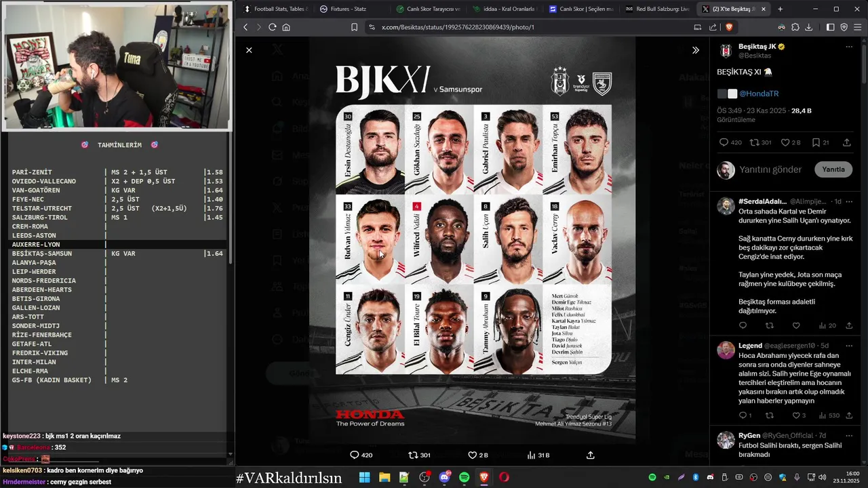The height and width of the screenshot is (488, 868).
Task: Like the Legend reply with heart showing 3
Action: (796, 415)
